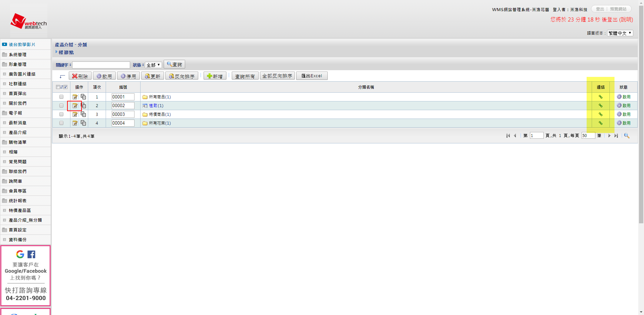Open 系統管理 in the sidebar menu
This screenshot has width=644, height=315.
(x=17, y=55)
